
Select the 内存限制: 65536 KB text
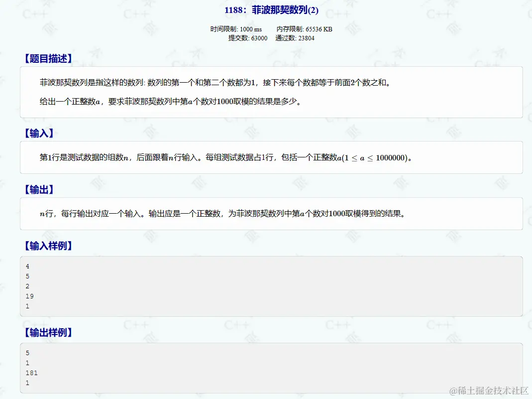(305, 29)
